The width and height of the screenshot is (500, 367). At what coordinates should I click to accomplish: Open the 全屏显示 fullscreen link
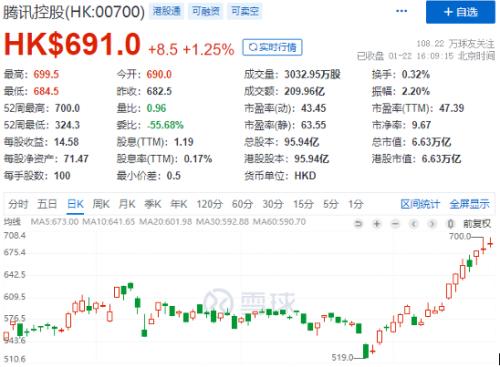469,204
